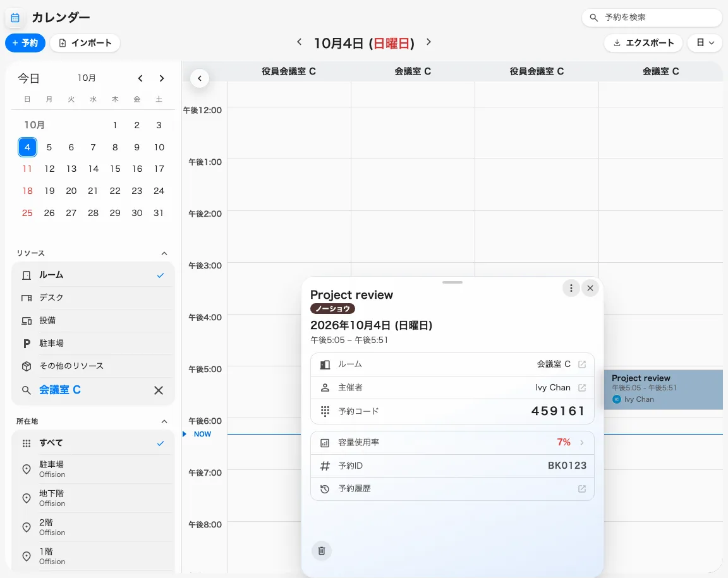Select 駐車場 resource menu item

pos(93,343)
